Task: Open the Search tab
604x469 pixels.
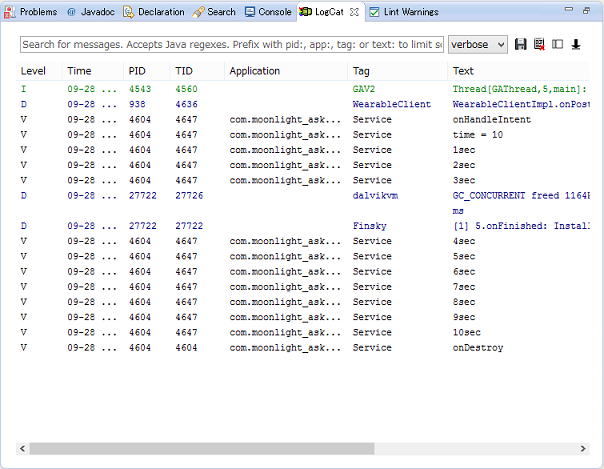Action: coord(214,12)
